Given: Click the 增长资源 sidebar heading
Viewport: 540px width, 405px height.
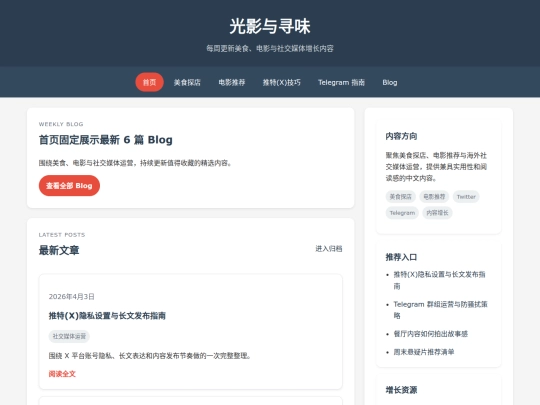Looking at the screenshot, I should click(402, 390).
